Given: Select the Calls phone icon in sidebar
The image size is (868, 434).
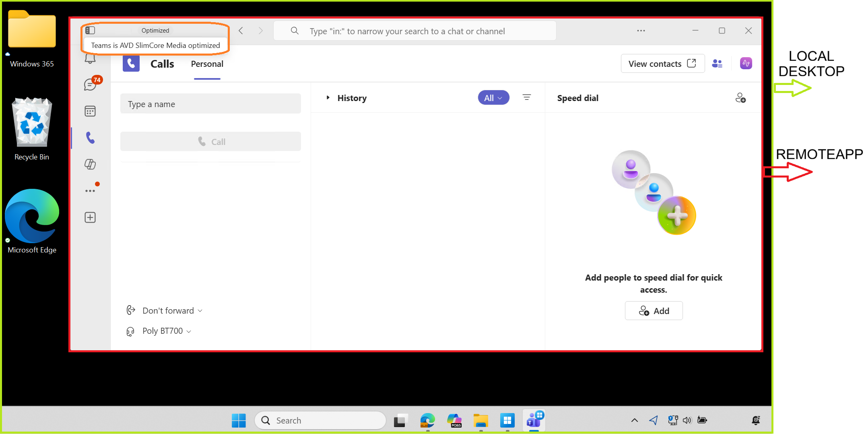Looking at the screenshot, I should (90, 138).
